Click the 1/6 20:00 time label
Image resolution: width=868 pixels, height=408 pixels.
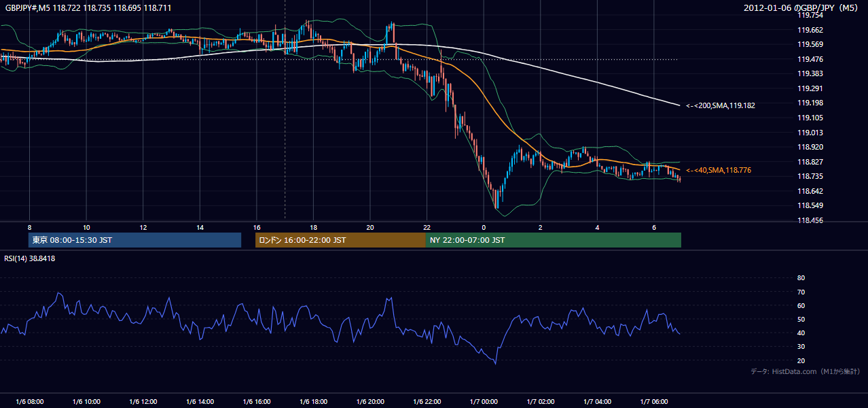370,401
